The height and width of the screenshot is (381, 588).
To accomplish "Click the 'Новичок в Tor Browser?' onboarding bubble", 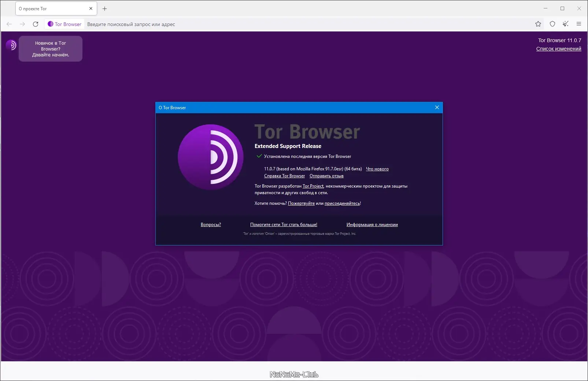I will (x=51, y=49).
